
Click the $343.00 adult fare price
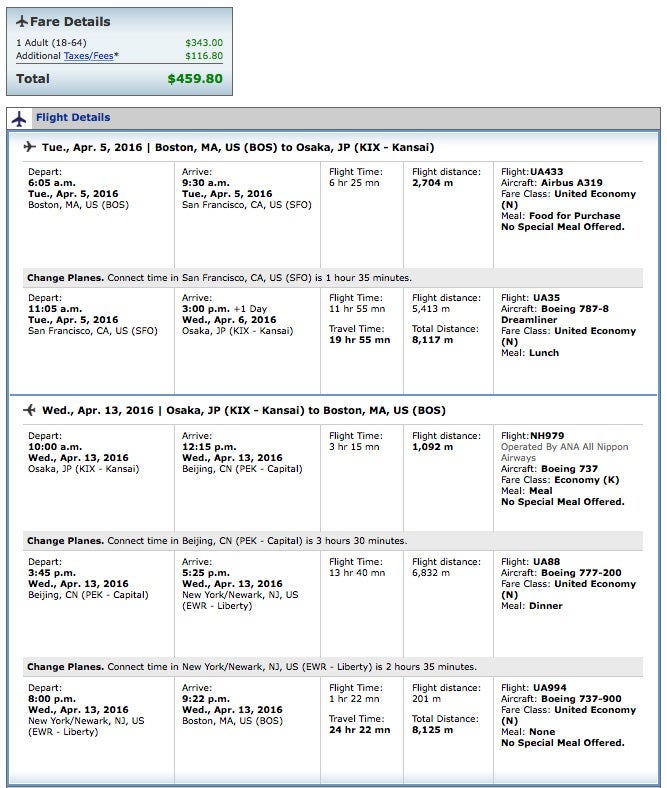click(x=204, y=43)
